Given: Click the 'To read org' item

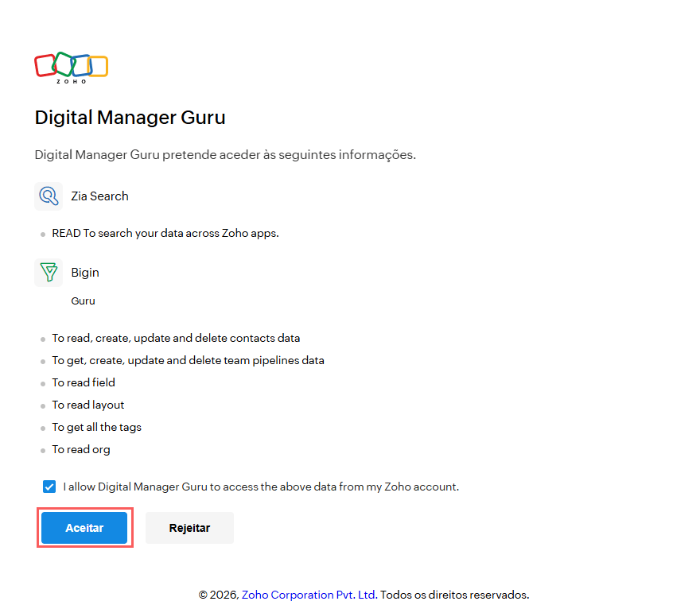Looking at the screenshot, I should (x=81, y=450).
